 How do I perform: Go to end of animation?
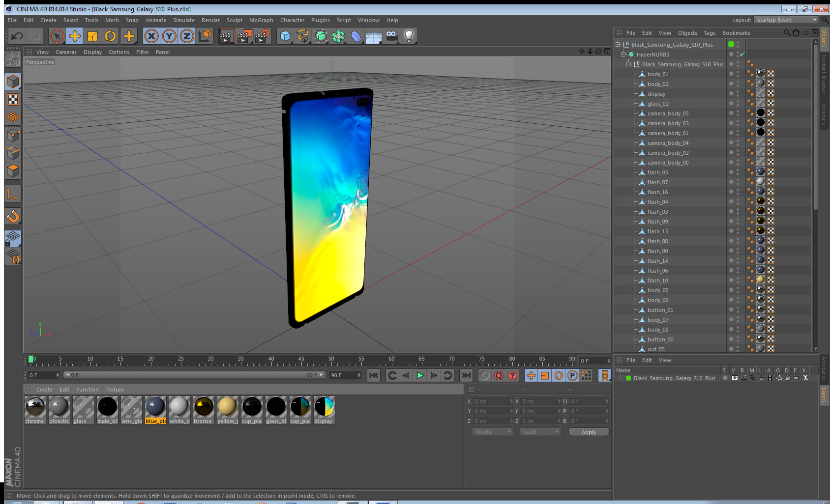(x=466, y=375)
